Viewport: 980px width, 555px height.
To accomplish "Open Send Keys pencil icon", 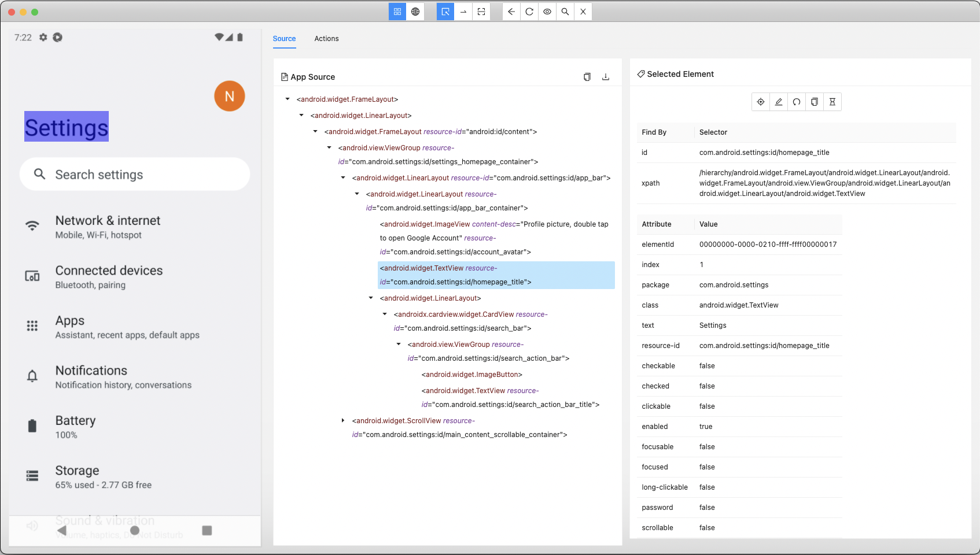I will 779,102.
